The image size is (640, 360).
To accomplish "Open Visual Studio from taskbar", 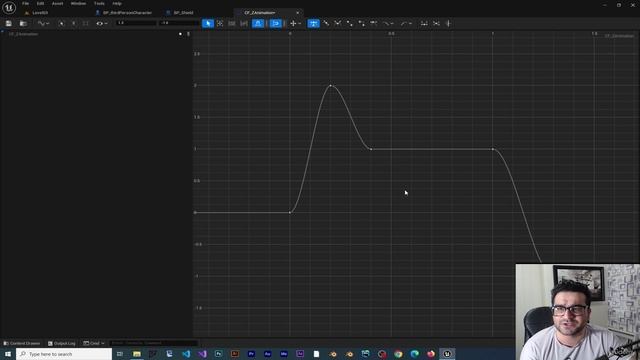I will pyautogui.click(x=202, y=354).
